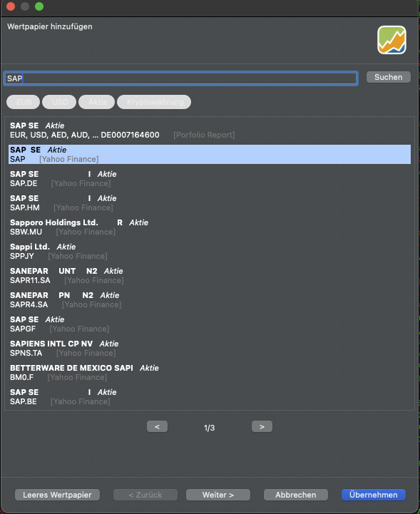Select the SAP.HM result row
The width and height of the screenshot is (420, 514).
click(x=210, y=203)
